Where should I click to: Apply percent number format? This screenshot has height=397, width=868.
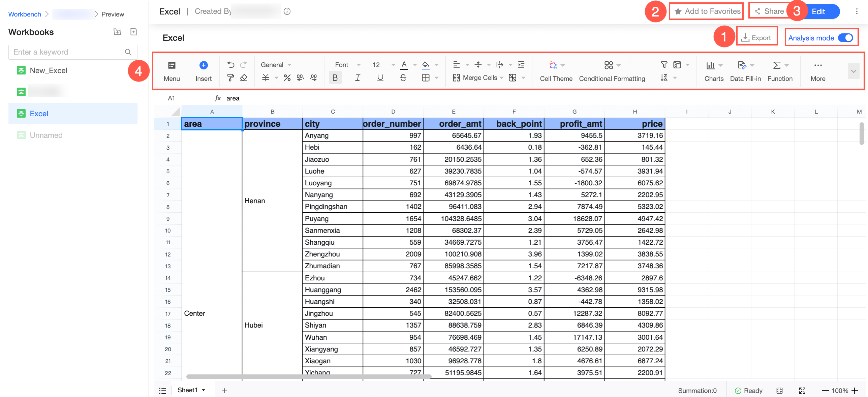287,78
